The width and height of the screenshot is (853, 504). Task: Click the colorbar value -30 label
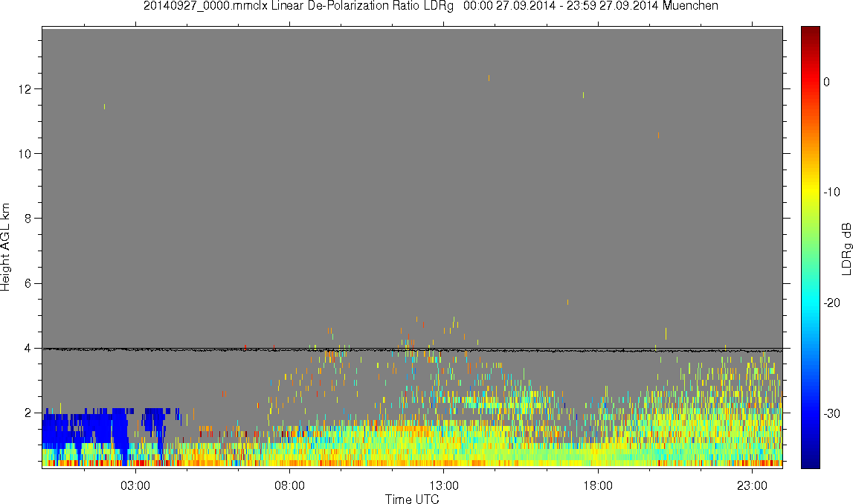[x=831, y=414]
